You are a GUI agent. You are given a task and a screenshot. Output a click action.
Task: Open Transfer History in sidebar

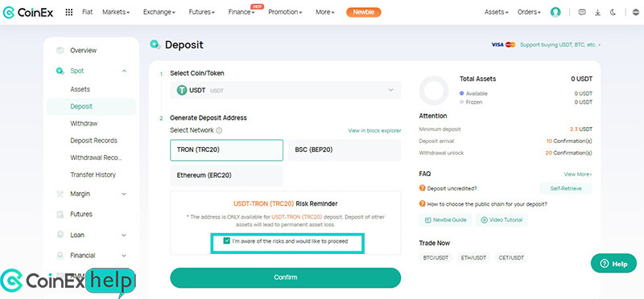[x=93, y=174]
